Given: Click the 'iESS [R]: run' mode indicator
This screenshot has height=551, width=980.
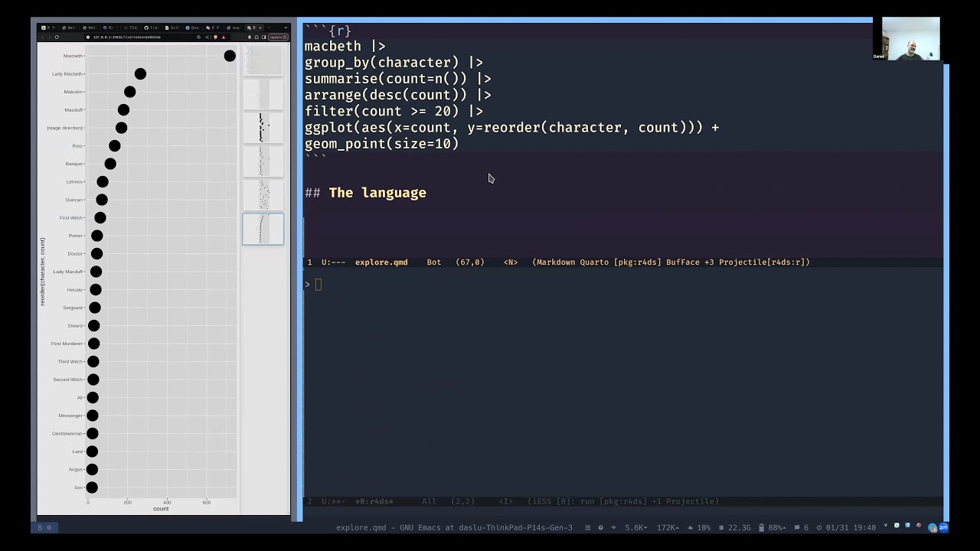Looking at the screenshot, I should [560, 501].
